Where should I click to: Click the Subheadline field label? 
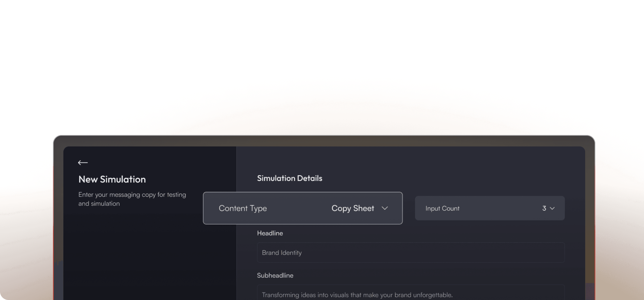point(275,275)
